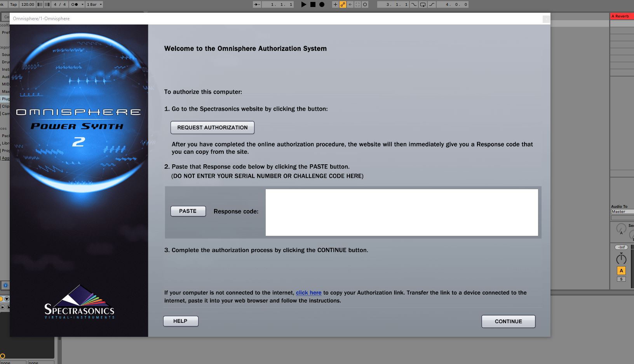
Task: Toggle the highlighted automation arm icon
Action: tap(343, 5)
